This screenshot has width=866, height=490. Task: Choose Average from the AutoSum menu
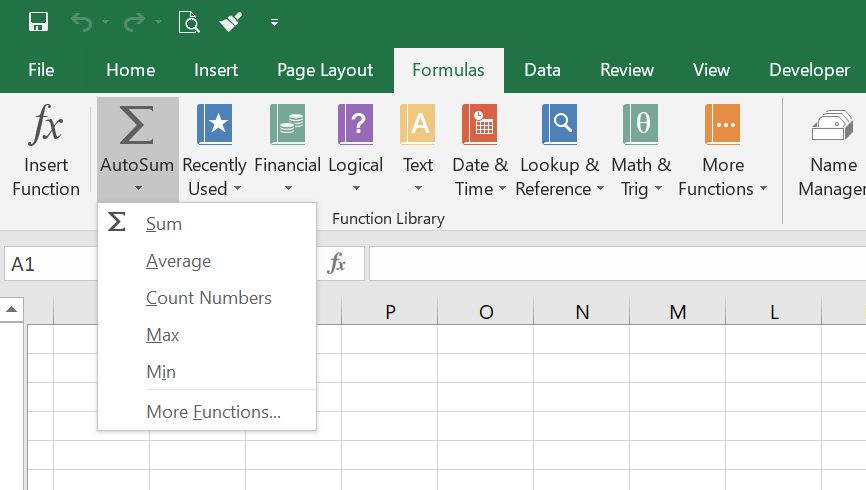click(207, 261)
